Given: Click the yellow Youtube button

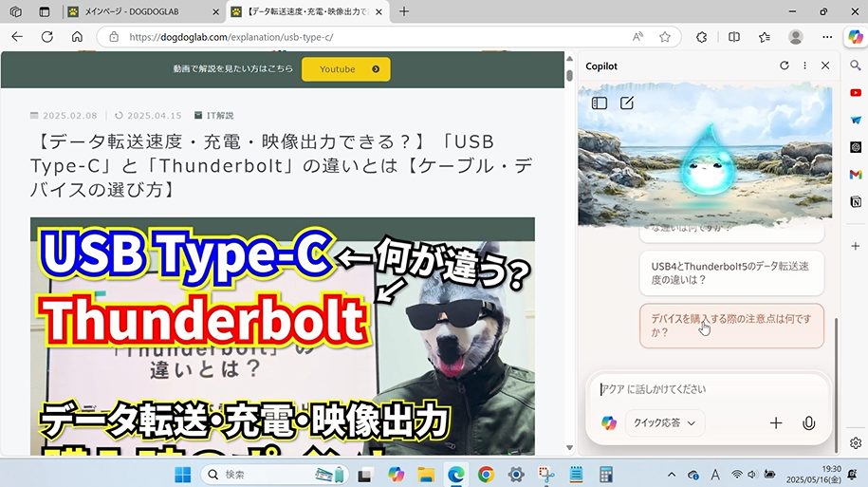Looking at the screenshot, I should click(x=345, y=69).
